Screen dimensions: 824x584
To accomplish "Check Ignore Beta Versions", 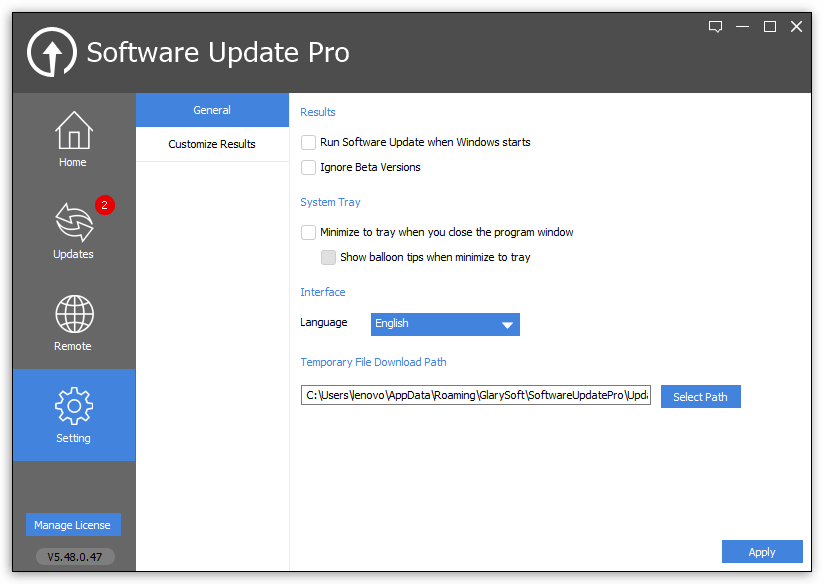I will 308,168.
